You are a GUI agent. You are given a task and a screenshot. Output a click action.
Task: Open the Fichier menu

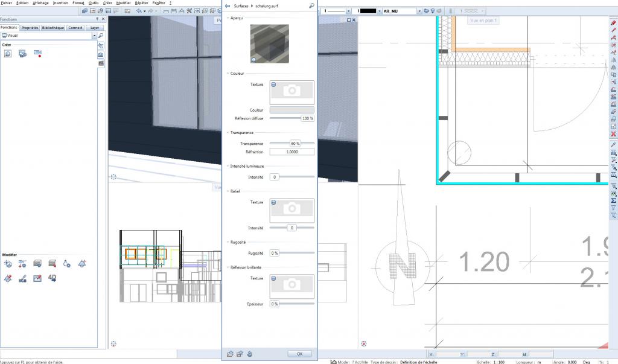pyautogui.click(x=6, y=3)
